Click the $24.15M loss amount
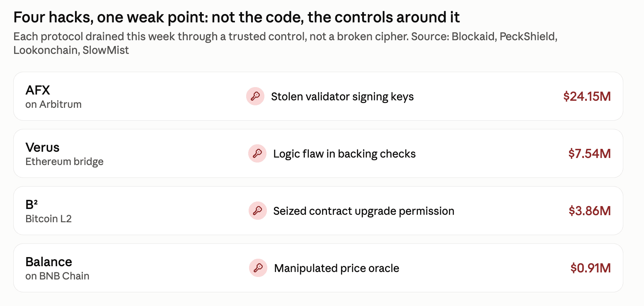The image size is (644, 306). 587,97
